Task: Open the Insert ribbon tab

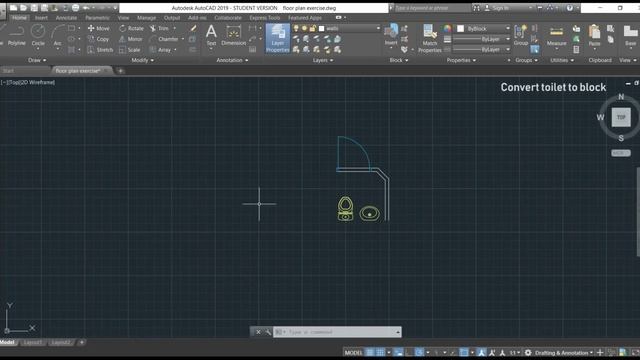Action: tap(41, 18)
